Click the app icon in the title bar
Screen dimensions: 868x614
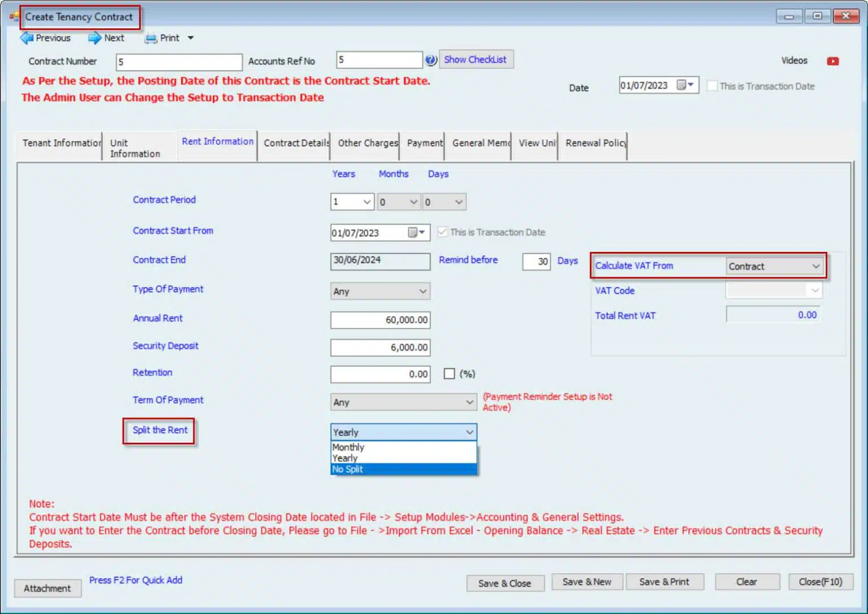click(x=14, y=16)
